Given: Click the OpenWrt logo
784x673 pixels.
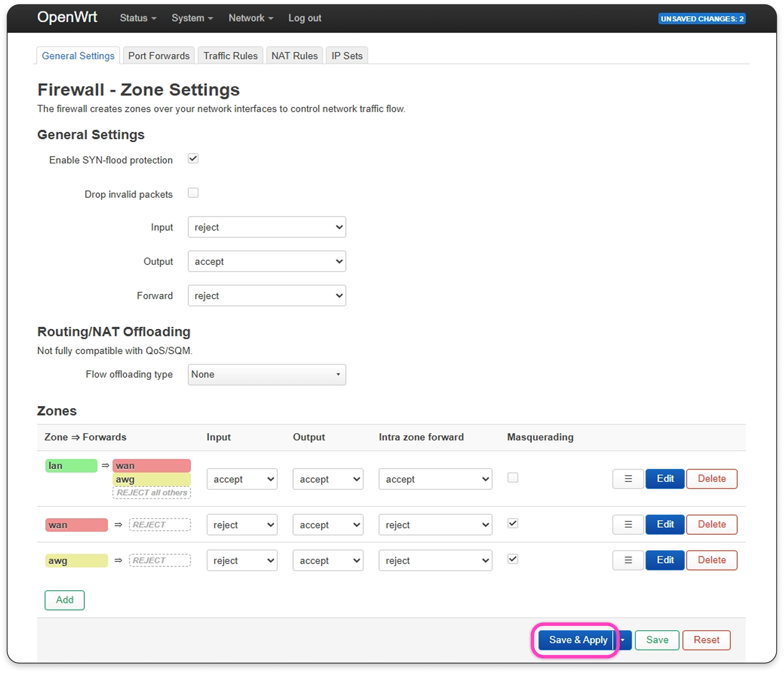Looking at the screenshot, I should (x=67, y=17).
